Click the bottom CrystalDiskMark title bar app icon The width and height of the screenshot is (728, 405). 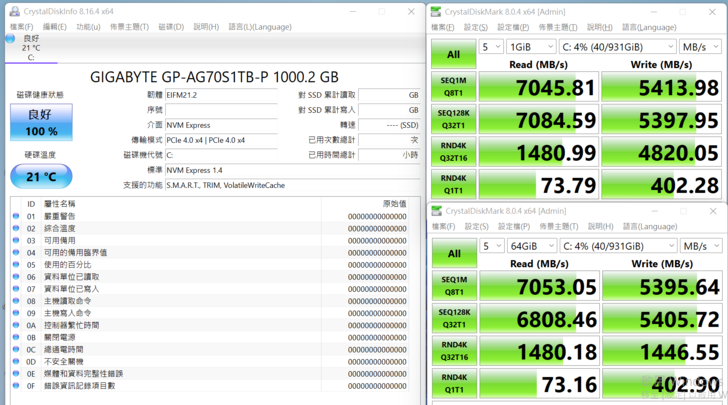[x=436, y=211]
